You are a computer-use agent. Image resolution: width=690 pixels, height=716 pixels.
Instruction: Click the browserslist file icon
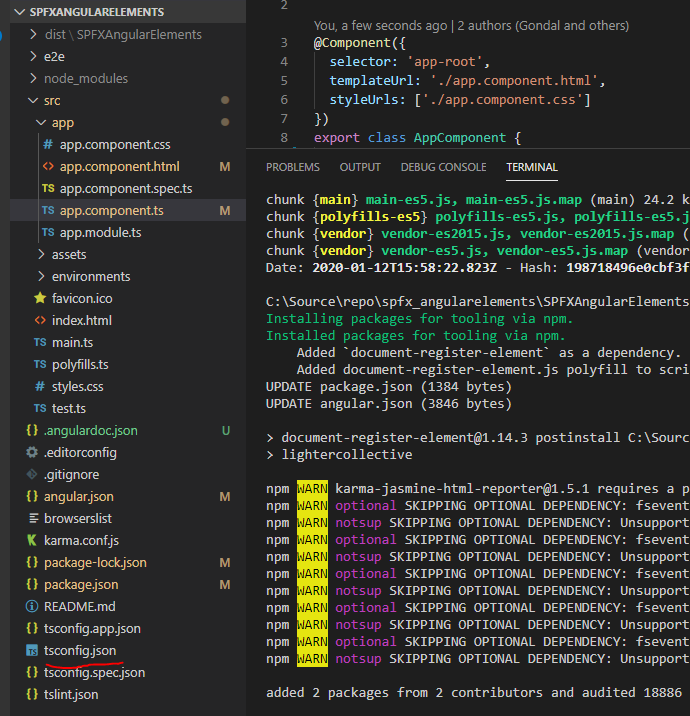pos(32,518)
